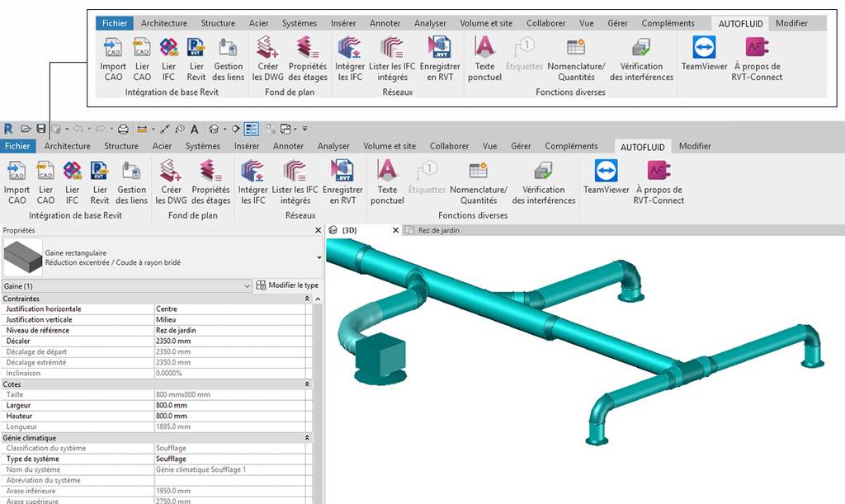Click the Save icon in the quick access toolbar
This screenshot has height=504, width=845.
tap(41, 129)
